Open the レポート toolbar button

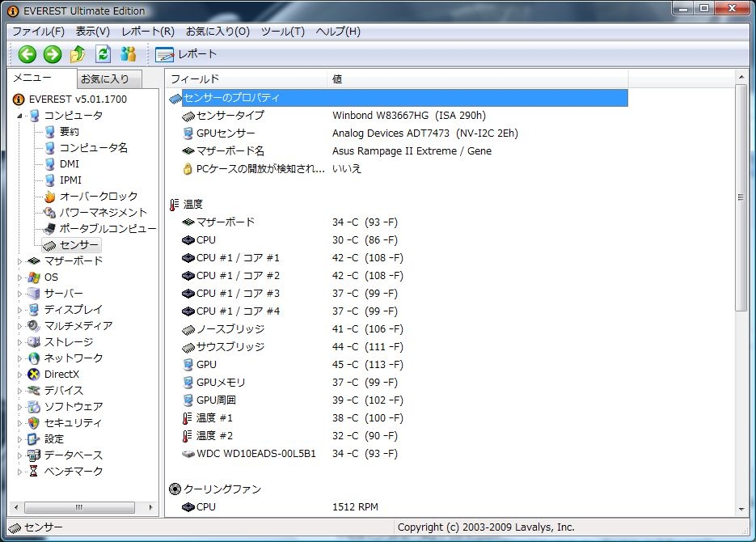(x=186, y=54)
